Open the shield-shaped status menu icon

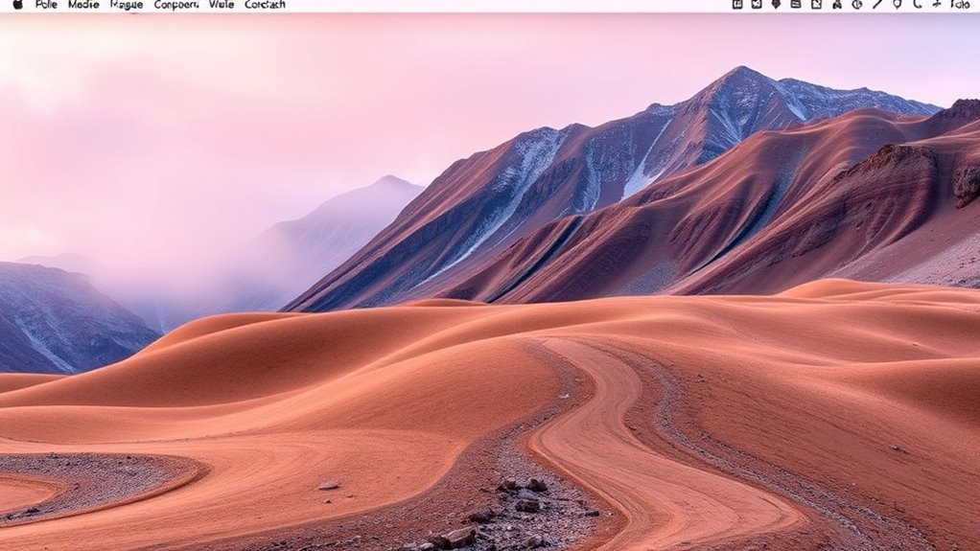[776, 5]
